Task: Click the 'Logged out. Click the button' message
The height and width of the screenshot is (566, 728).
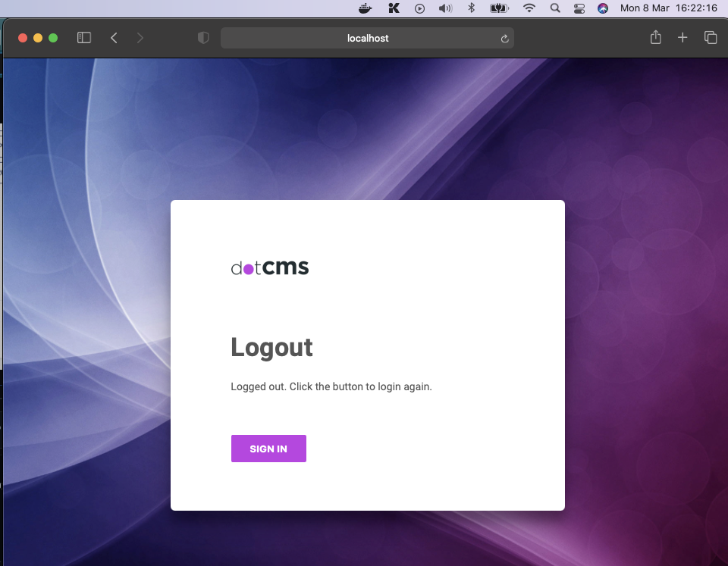Action: [331, 386]
